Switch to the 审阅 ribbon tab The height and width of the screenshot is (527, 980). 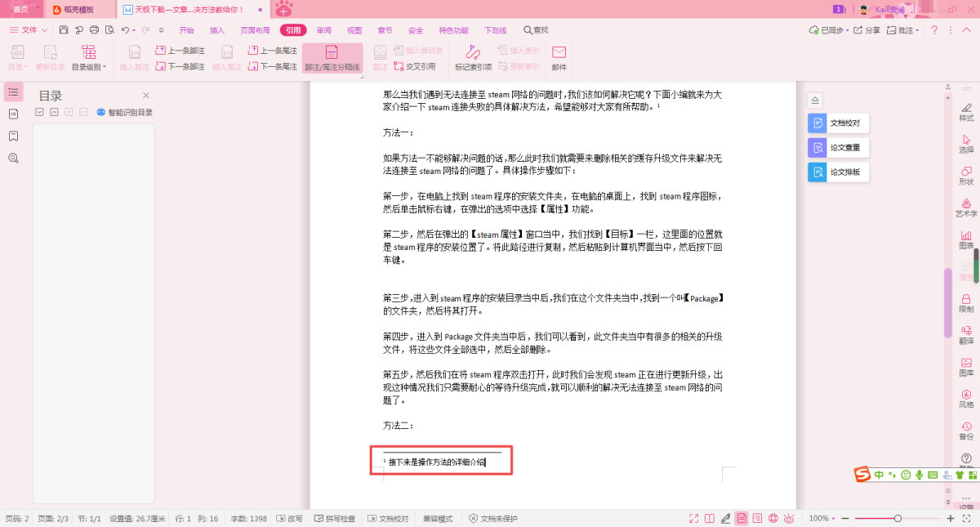click(x=324, y=30)
